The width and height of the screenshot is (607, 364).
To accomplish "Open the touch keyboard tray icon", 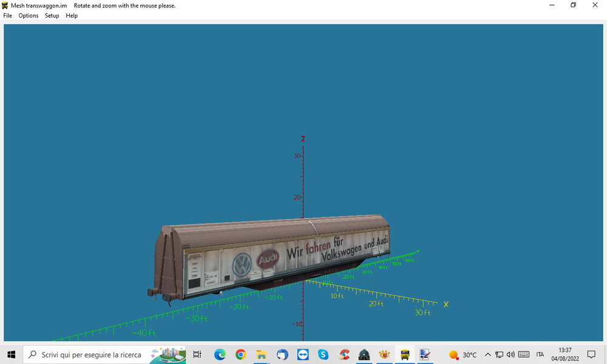I will [x=524, y=354].
